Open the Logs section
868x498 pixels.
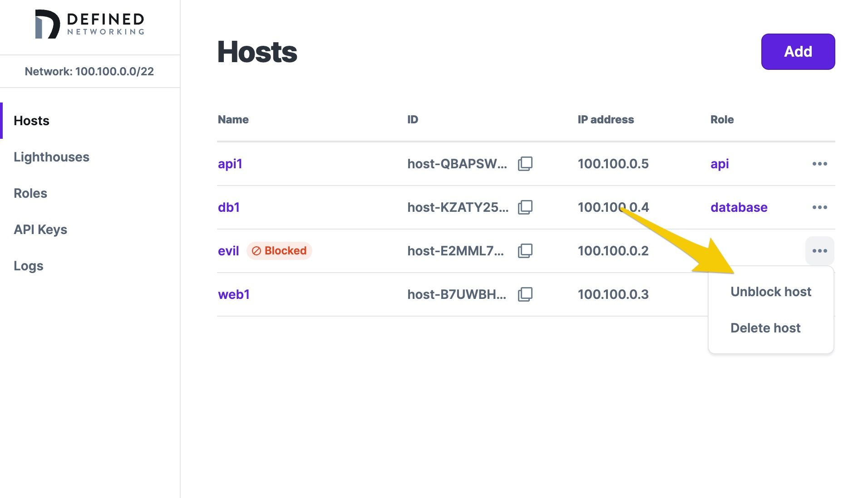point(28,266)
